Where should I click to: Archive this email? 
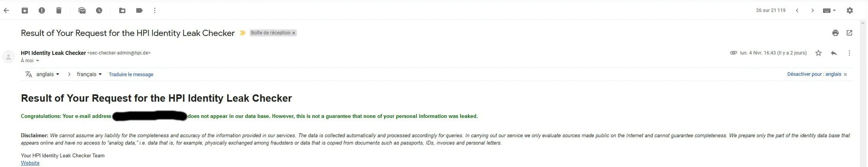(x=25, y=10)
